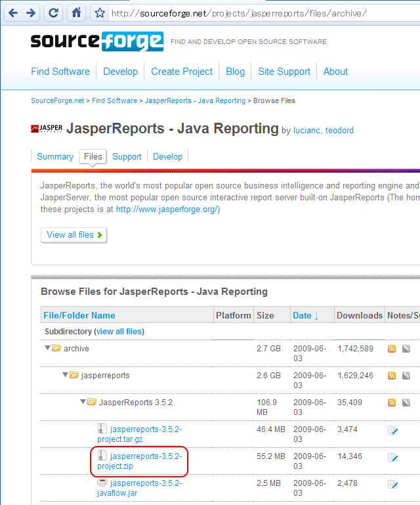Click the Subdirectory view all files link
This screenshot has height=505, width=420.
(119, 332)
